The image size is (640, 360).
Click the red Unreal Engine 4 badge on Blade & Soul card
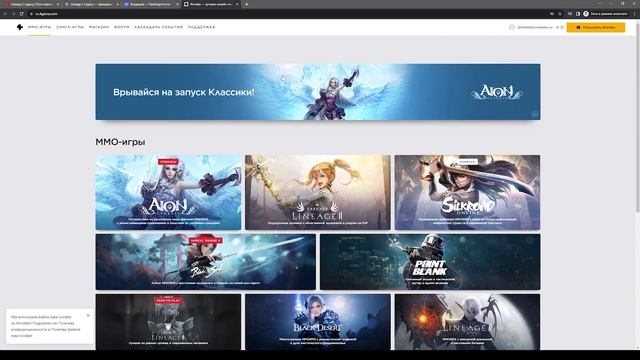[205, 240]
